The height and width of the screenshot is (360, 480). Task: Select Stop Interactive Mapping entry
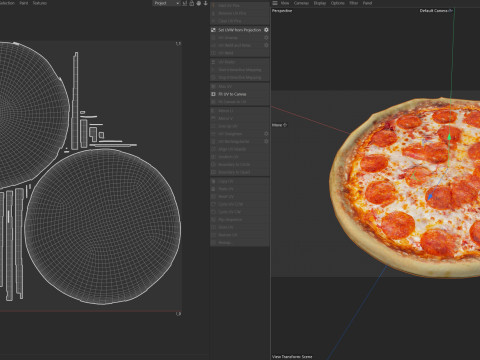pyautogui.click(x=239, y=77)
